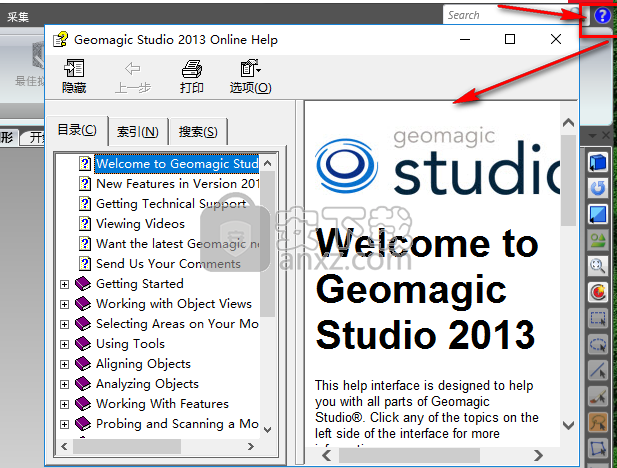Screen dimensions: 617x468
Task: Select the line selection tool icon
Action: tap(598, 370)
